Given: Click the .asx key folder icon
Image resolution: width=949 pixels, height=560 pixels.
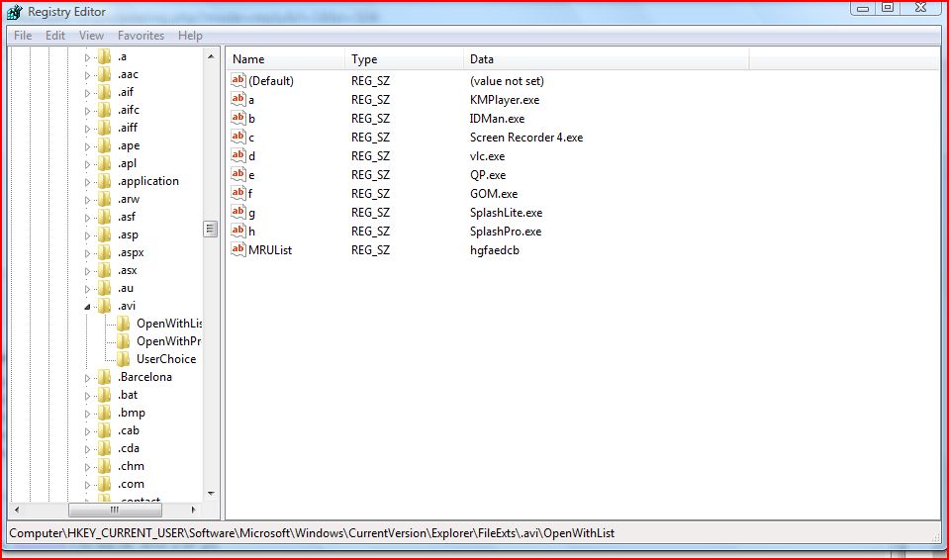Looking at the screenshot, I should [x=105, y=270].
